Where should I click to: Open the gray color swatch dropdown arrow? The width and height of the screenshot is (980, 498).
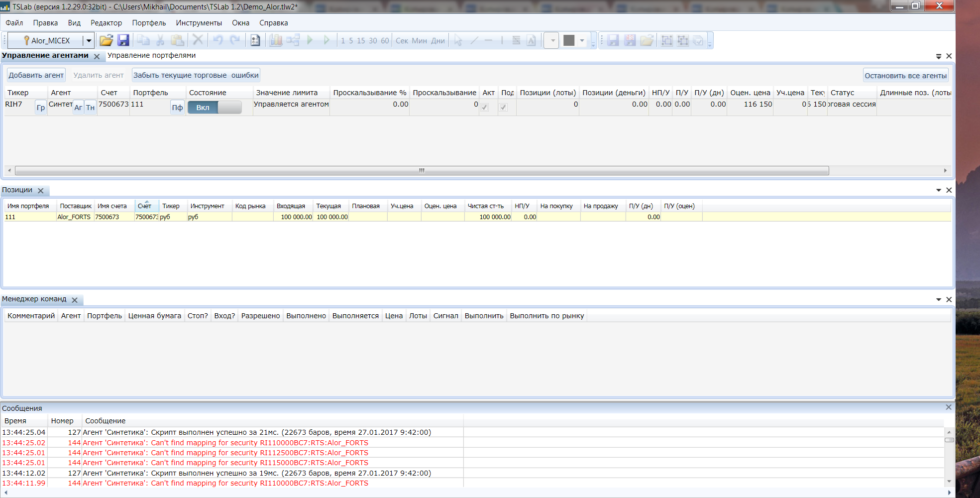582,40
